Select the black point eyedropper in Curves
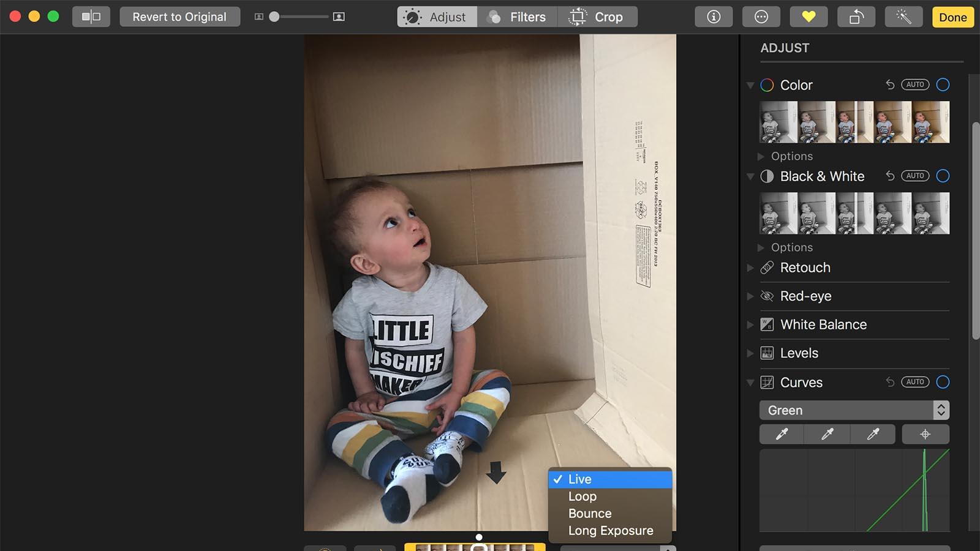Screen dimensions: 980x551 click(x=782, y=434)
